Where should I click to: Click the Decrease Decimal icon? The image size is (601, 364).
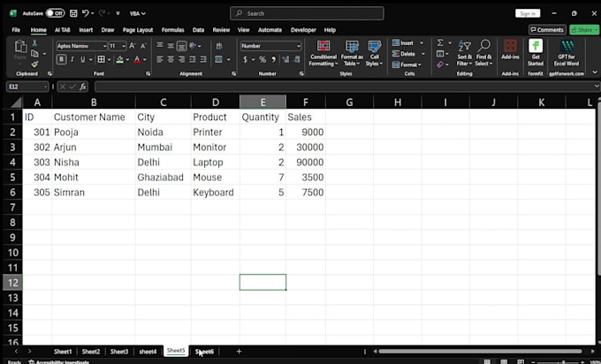pyautogui.click(x=297, y=59)
